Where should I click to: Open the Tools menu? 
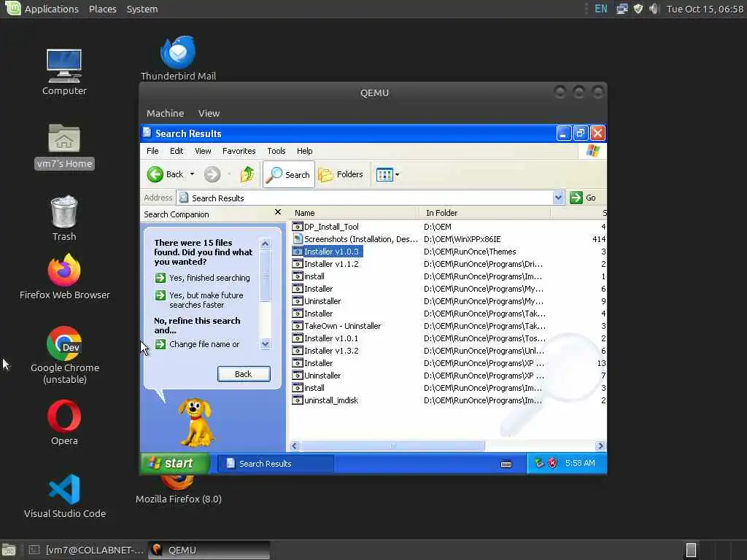[x=276, y=151]
